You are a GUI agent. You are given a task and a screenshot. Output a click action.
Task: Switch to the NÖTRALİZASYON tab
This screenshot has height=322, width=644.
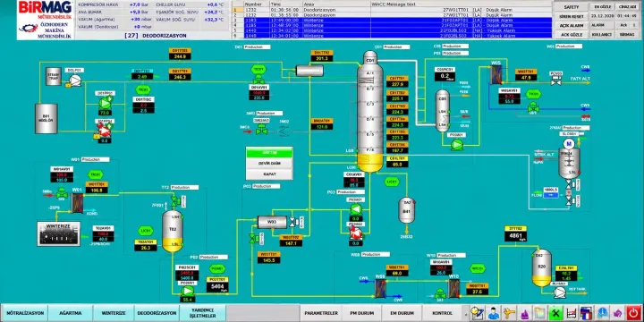pos(25,313)
